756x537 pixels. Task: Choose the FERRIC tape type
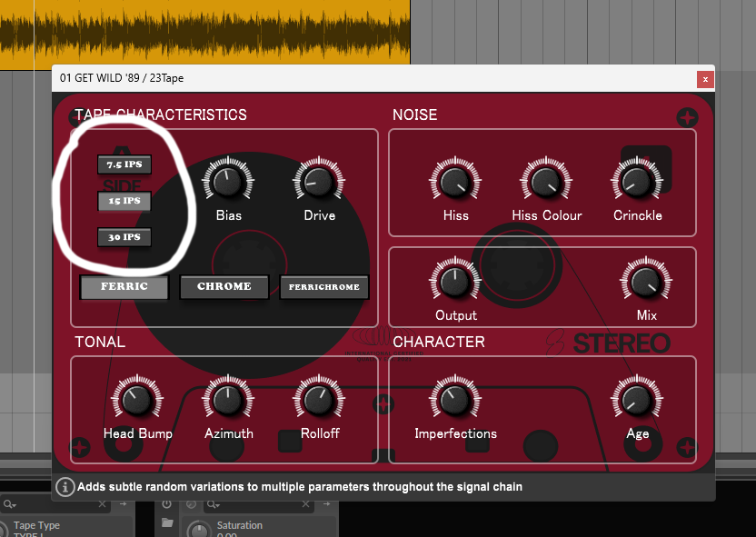[124, 287]
